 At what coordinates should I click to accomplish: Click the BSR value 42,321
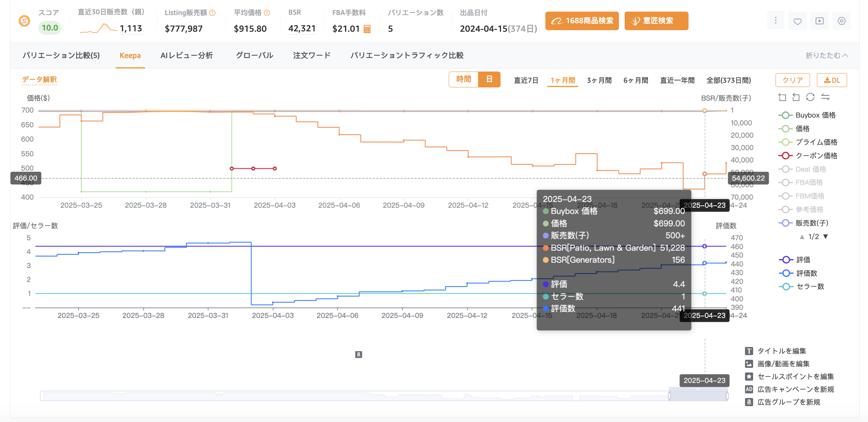coord(302,29)
